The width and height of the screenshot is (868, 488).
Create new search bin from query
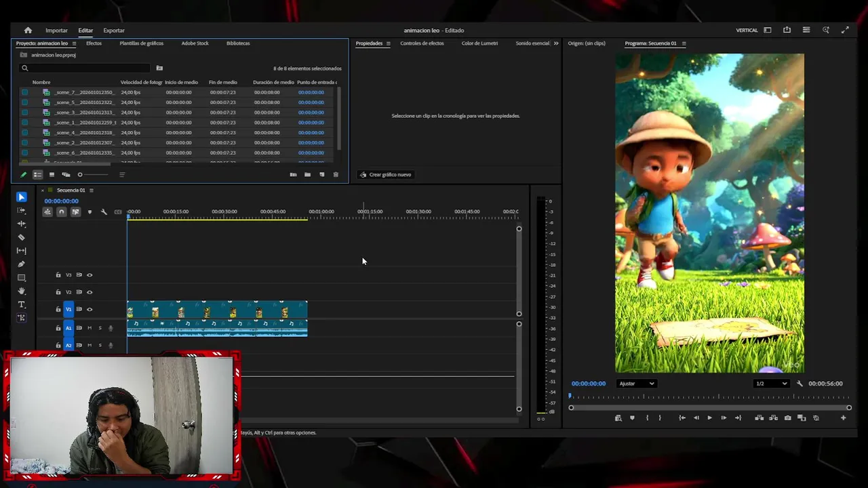pos(159,68)
